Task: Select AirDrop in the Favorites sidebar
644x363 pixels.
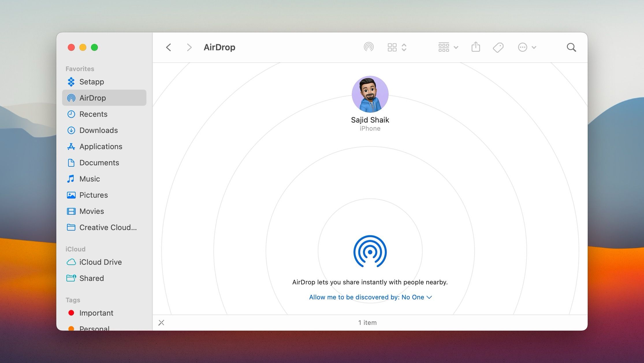Action: click(x=92, y=98)
